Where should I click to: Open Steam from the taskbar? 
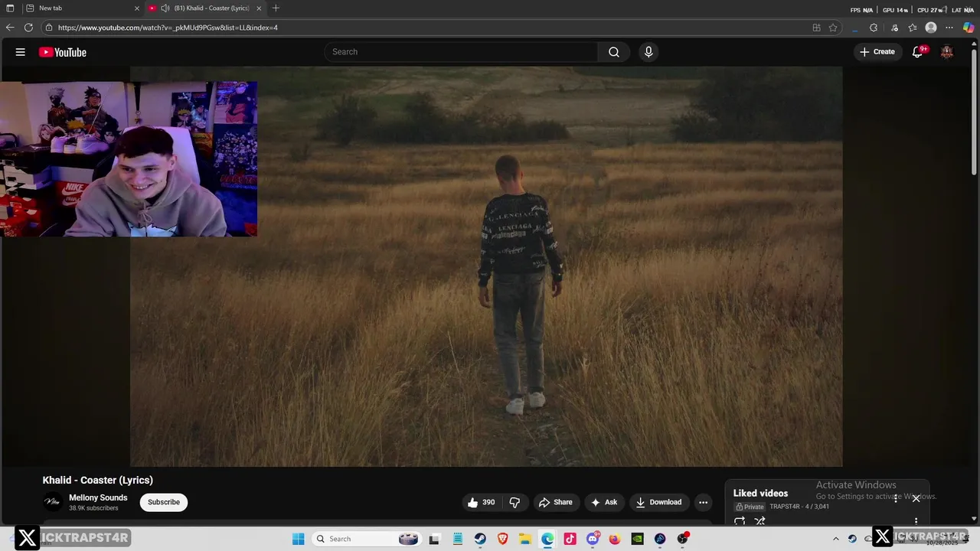pos(479,539)
